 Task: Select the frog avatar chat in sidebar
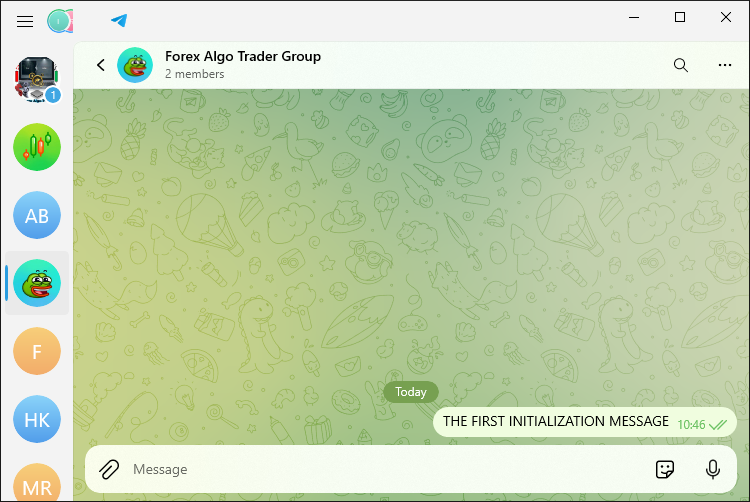pyautogui.click(x=37, y=283)
